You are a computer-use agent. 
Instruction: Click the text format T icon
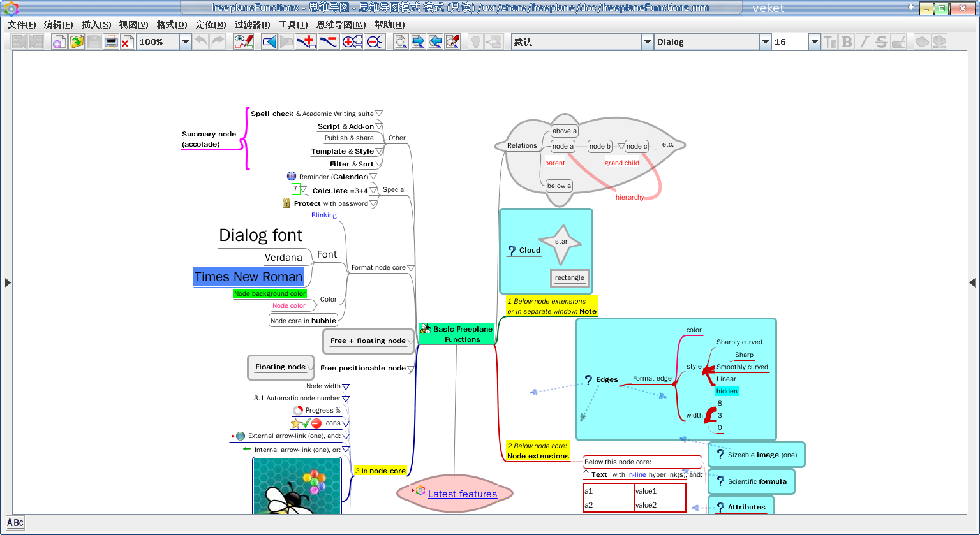pos(830,42)
